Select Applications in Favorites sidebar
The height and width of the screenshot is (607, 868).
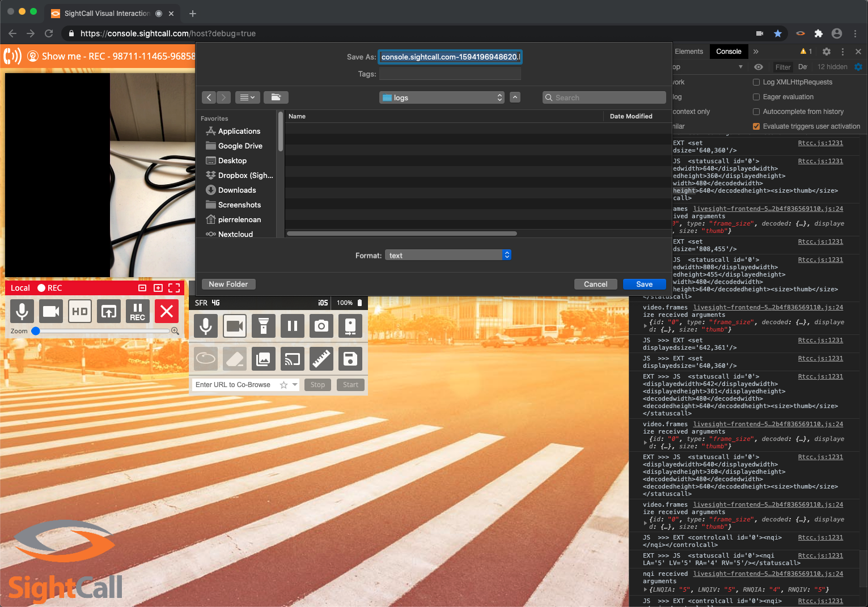[239, 131]
